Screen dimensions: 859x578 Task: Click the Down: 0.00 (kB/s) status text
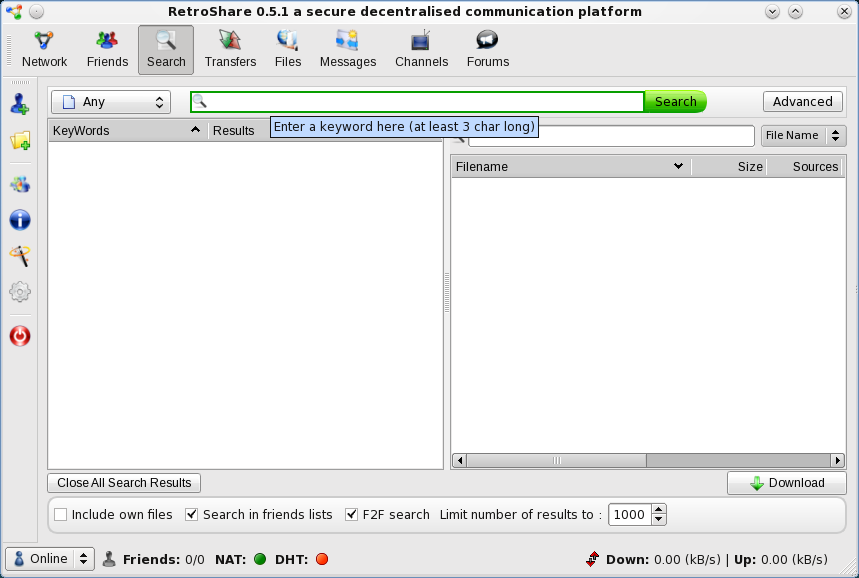click(x=663, y=559)
